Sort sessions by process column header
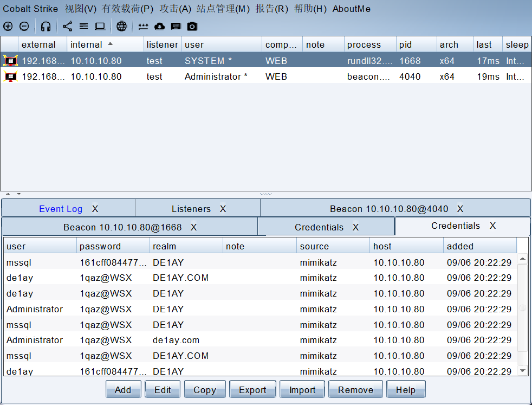532x405 pixels. pos(370,44)
